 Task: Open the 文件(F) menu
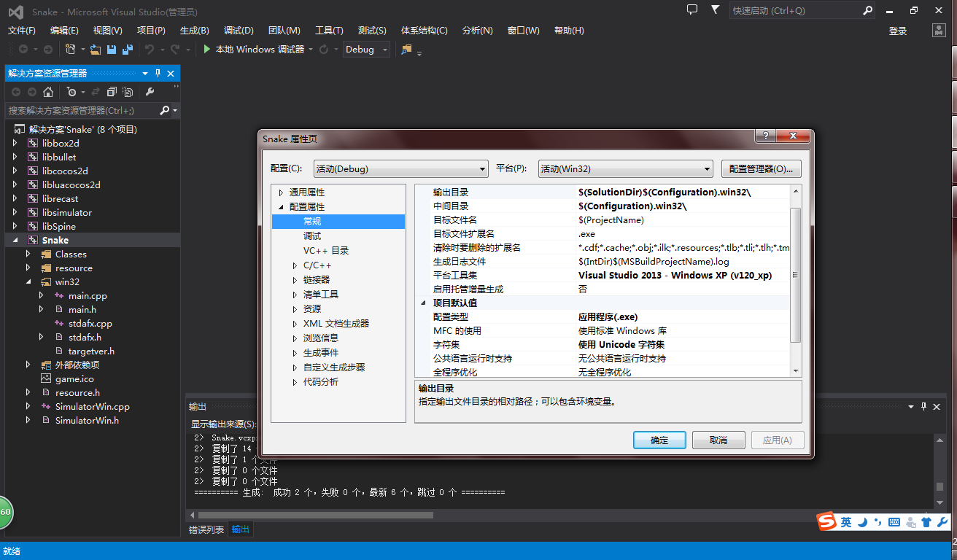(x=21, y=30)
